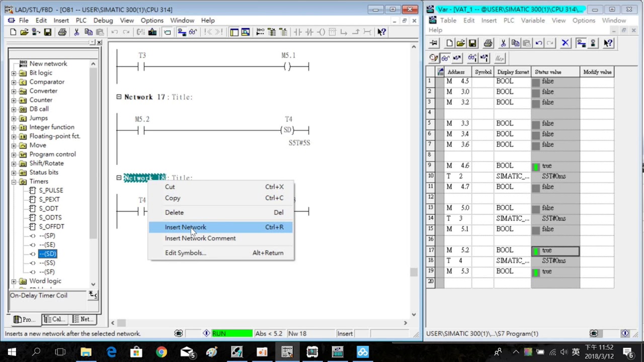Viewport: 644px width, 362px height.
Task: Toggle monitor glasses in LAD toolbar
Action: click(193, 32)
